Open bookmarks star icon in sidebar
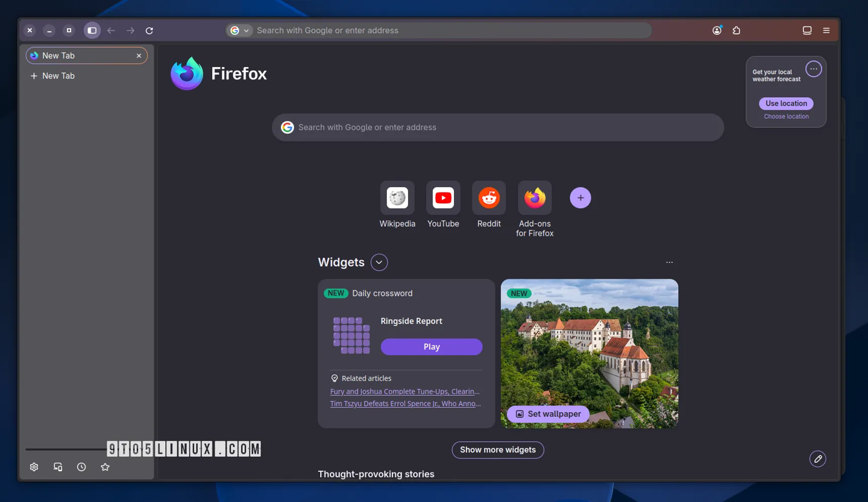868x502 pixels. point(105,467)
